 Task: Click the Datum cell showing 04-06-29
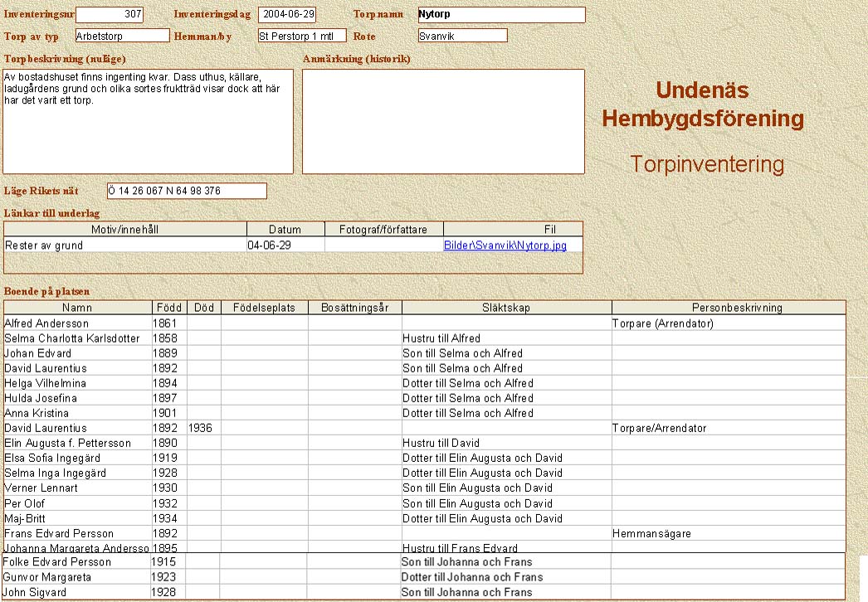pos(285,245)
